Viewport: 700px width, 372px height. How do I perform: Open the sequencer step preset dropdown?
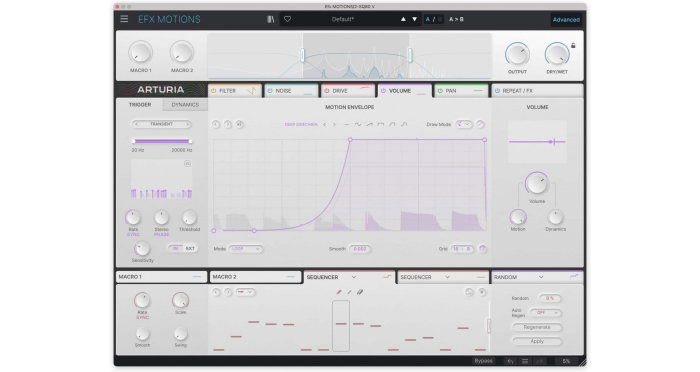point(246,292)
